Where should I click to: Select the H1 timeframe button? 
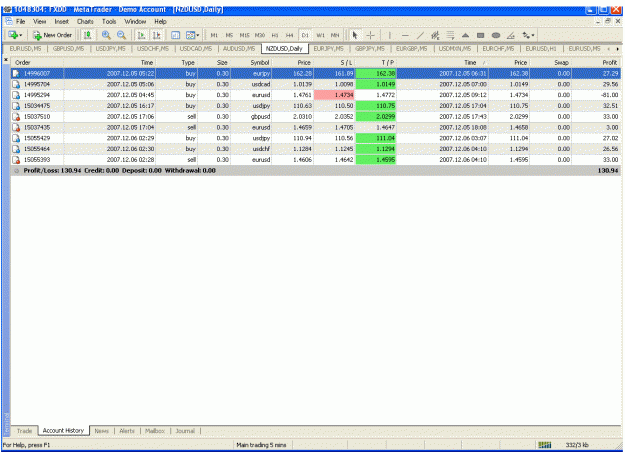click(x=275, y=35)
